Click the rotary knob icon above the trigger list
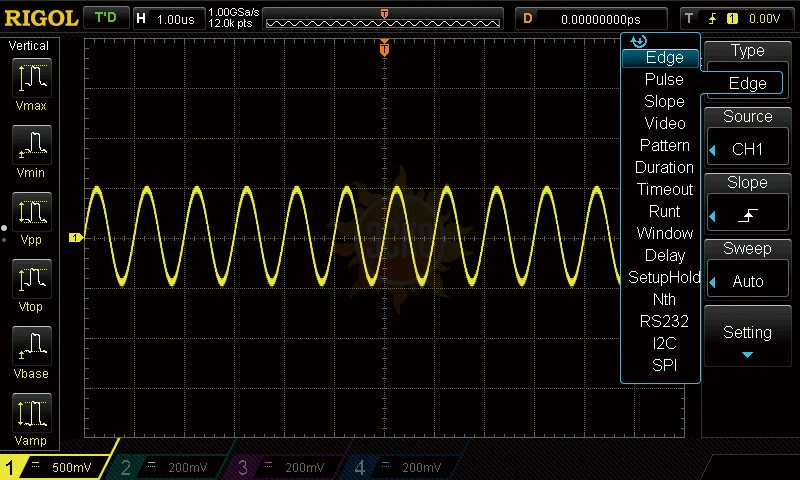Image resolution: width=800 pixels, height=480 pixels. (x=638, y=41)
